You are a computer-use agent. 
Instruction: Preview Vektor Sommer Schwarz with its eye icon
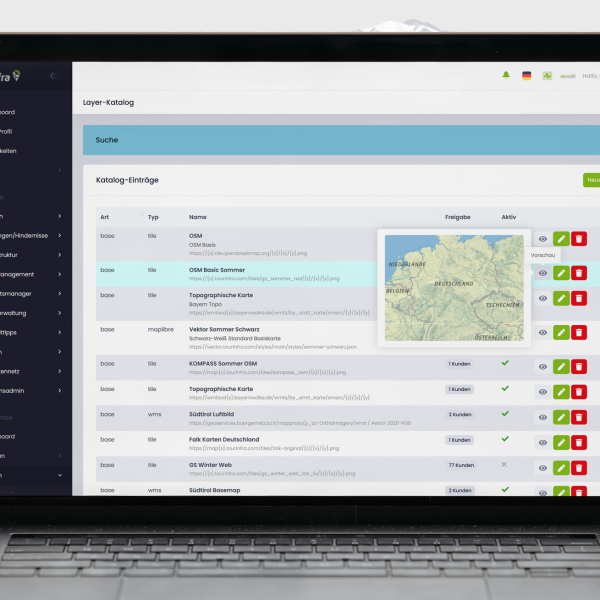pyautogui.click(x=543, y=333)
